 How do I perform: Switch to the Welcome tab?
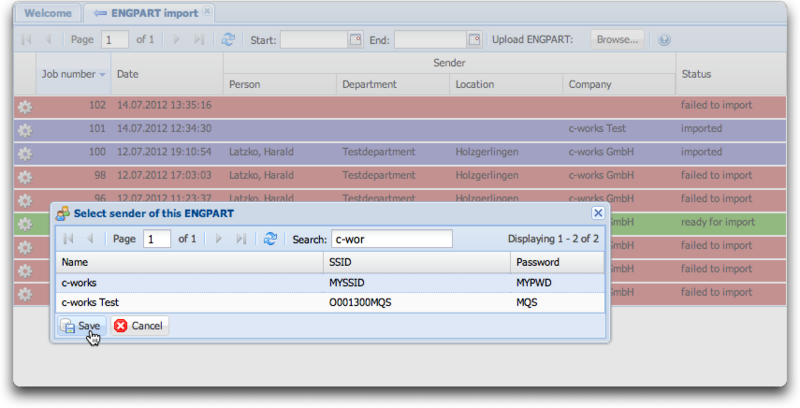point(47,13)
